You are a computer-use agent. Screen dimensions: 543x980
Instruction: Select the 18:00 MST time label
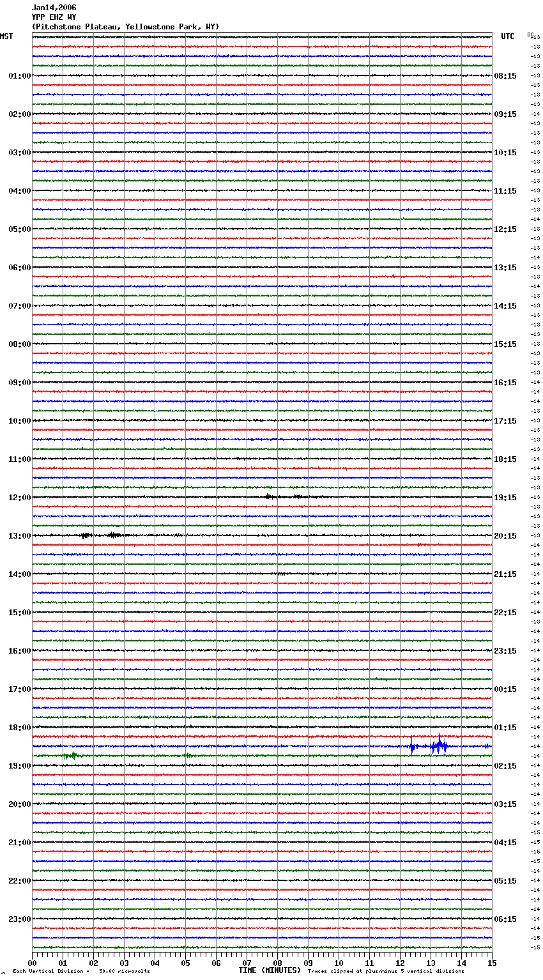[20, 728]
